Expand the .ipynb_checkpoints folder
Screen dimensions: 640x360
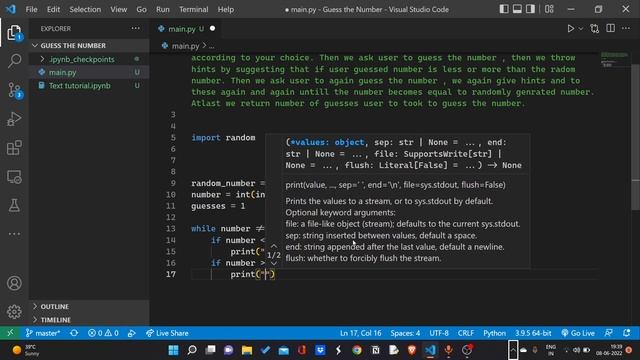pyautogui.click(x=89, y=59)
